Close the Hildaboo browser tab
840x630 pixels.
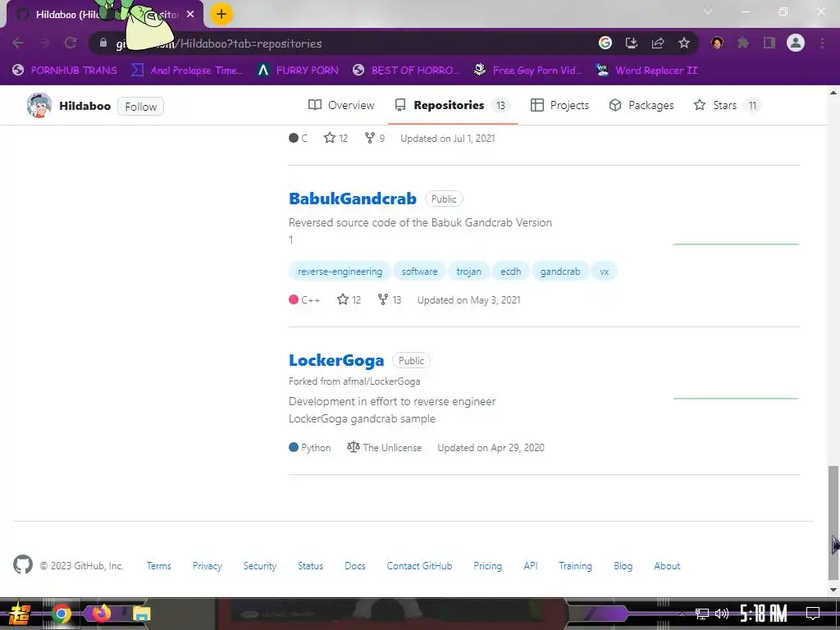pos(190,15)
